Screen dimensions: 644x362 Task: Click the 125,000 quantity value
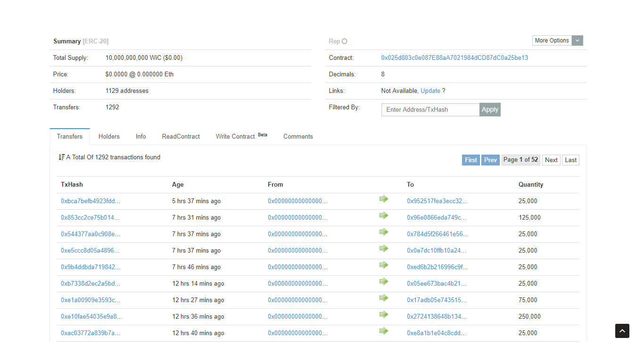(x=529, y=218)
